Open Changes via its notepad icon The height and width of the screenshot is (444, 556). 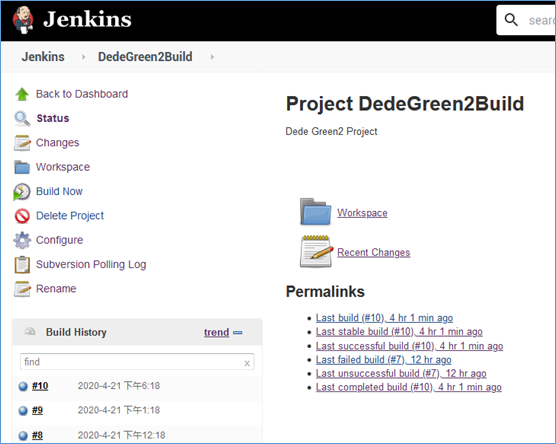tap(22, 143)
